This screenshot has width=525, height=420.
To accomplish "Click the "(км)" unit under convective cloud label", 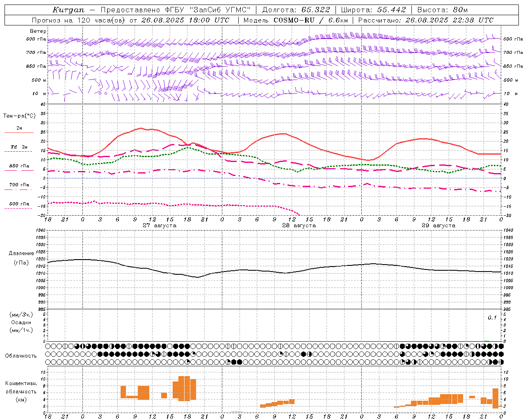I will (x=21, y=399).
